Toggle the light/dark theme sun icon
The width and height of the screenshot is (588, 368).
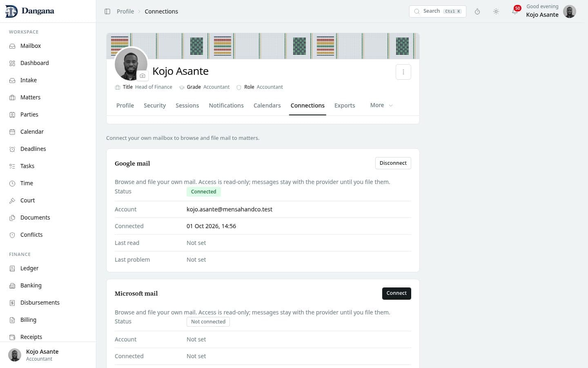click(x=496, y=11)
